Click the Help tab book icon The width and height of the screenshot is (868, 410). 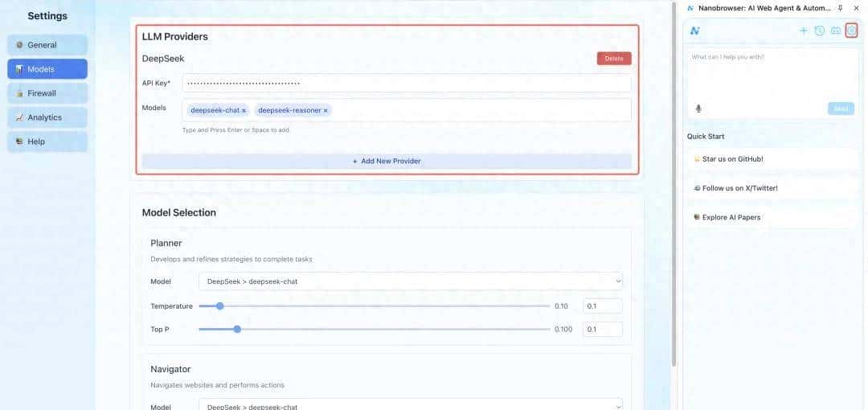19,141
